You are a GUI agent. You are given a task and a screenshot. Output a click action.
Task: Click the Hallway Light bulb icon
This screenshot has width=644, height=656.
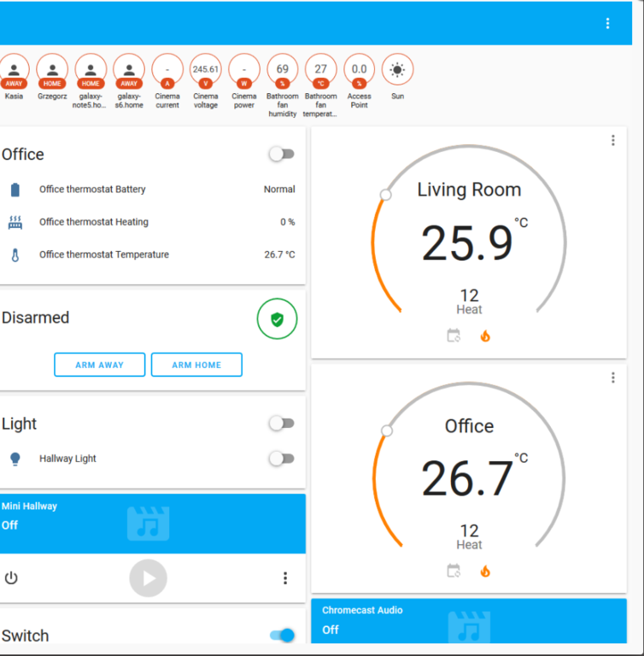click(15, 459)
